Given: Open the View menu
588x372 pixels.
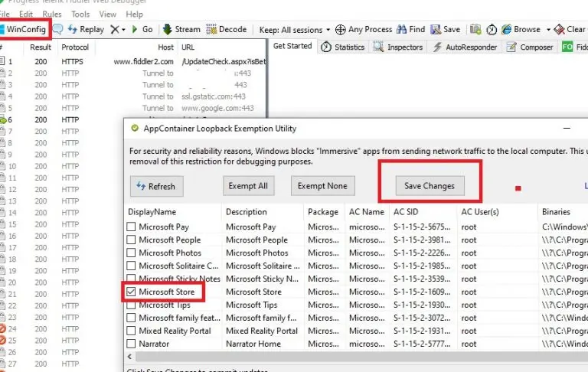Looking at the screenshot, I should point(108,15).
